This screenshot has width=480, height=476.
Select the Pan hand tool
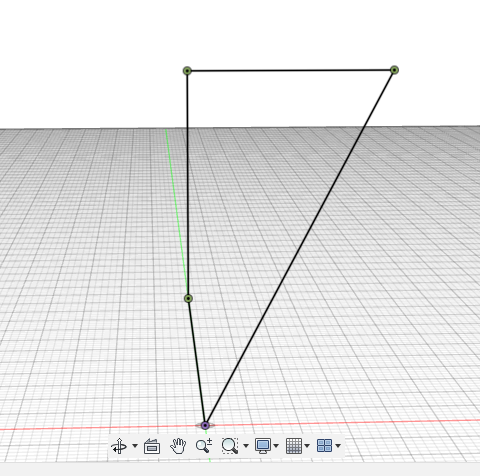(x=178, y=446)
